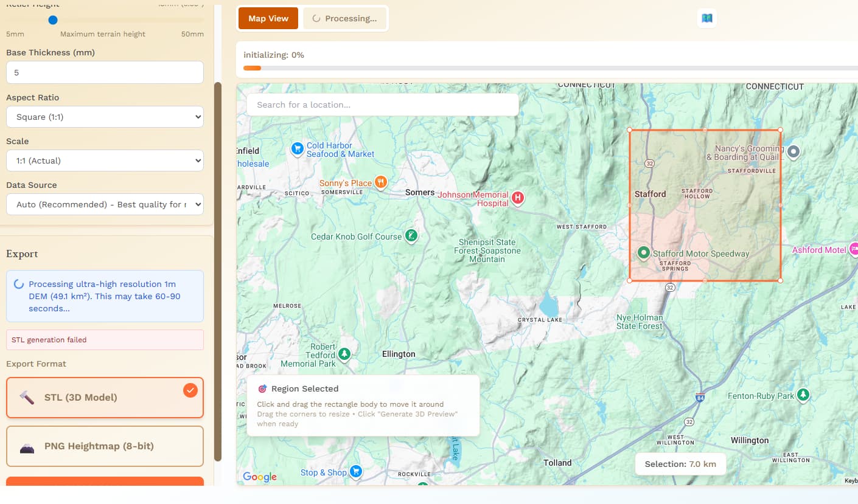Click Stafford Motor Speedway map pin
Image resolution: width=858 pixels, height=504 pixels.
643,252
